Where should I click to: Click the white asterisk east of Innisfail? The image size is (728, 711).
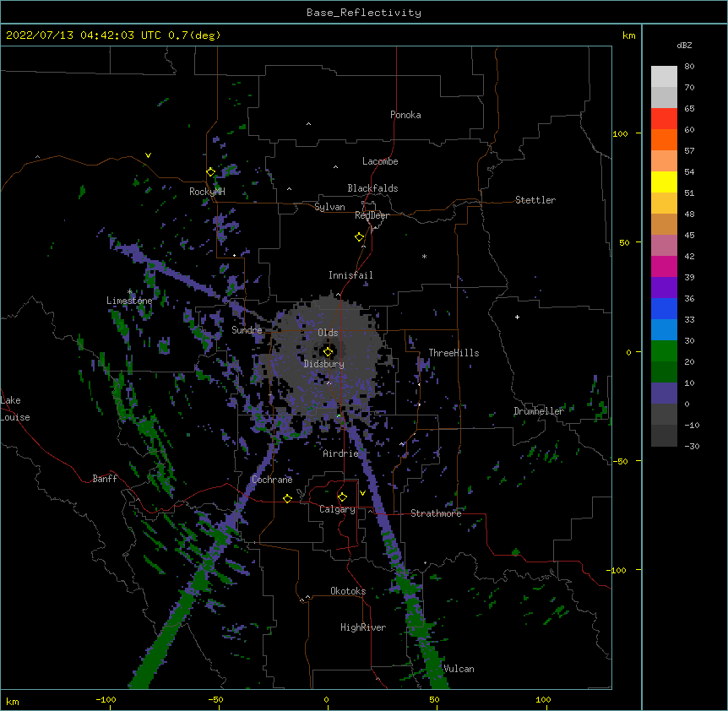coord(424,257)
